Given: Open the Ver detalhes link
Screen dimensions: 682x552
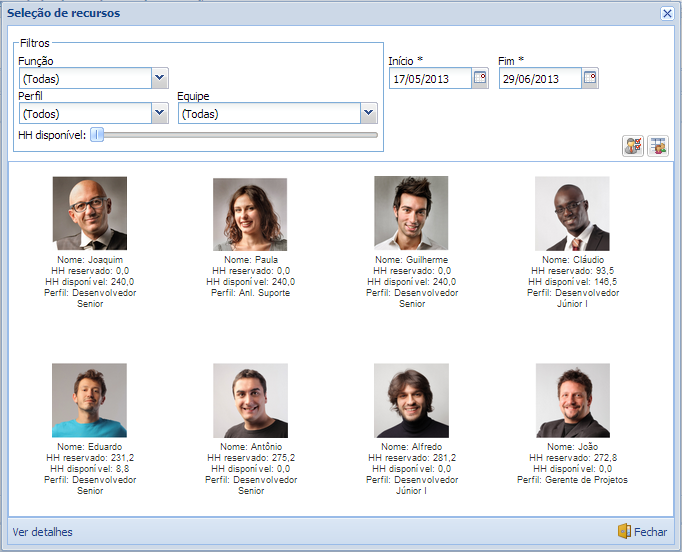Looking at the screenshot, I should coord(42,532).
